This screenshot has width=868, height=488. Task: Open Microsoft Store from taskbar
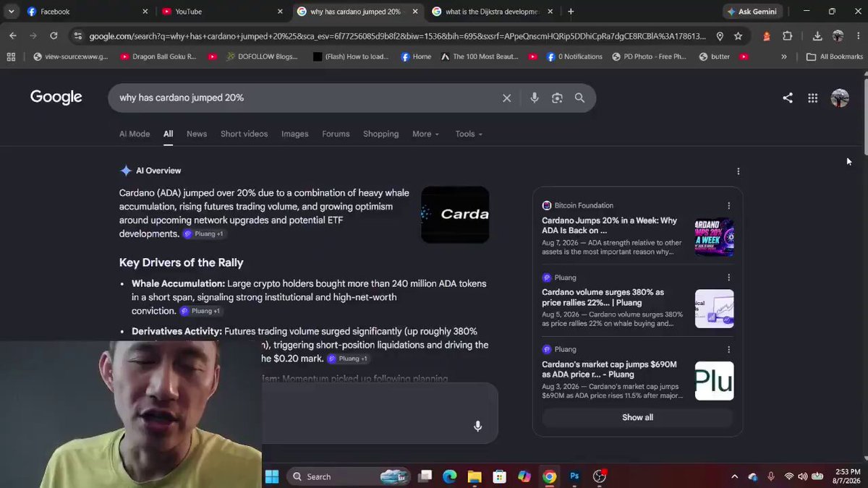[499, 476]
